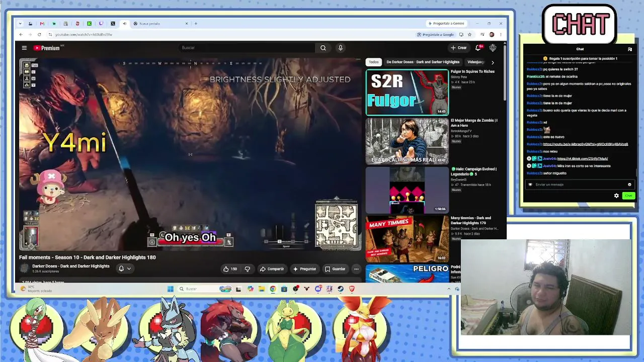Click the browser address bar URL

pyautogui.click(x=84, y=35)
